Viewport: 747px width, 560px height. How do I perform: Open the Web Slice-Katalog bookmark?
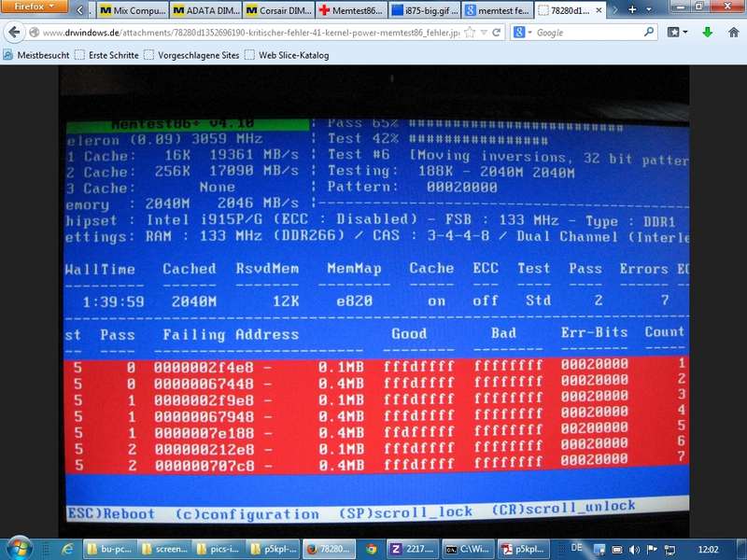pyautogui.click(x=288, y=55)
